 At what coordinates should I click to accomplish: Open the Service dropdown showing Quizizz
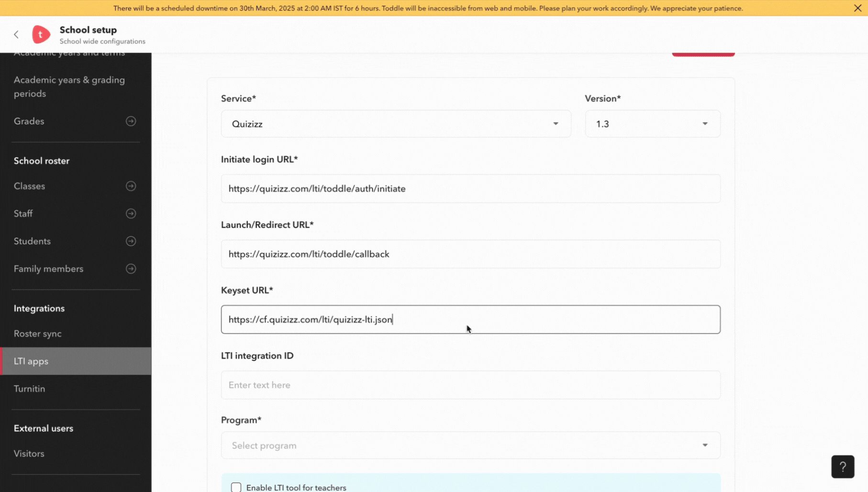click(396, 124)
